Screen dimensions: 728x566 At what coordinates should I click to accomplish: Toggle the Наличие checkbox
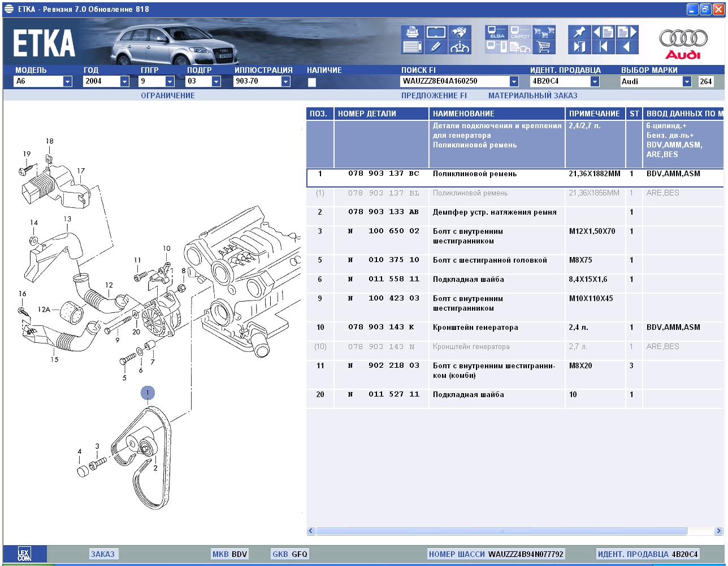pyautogui.click(x=311, y=82)
